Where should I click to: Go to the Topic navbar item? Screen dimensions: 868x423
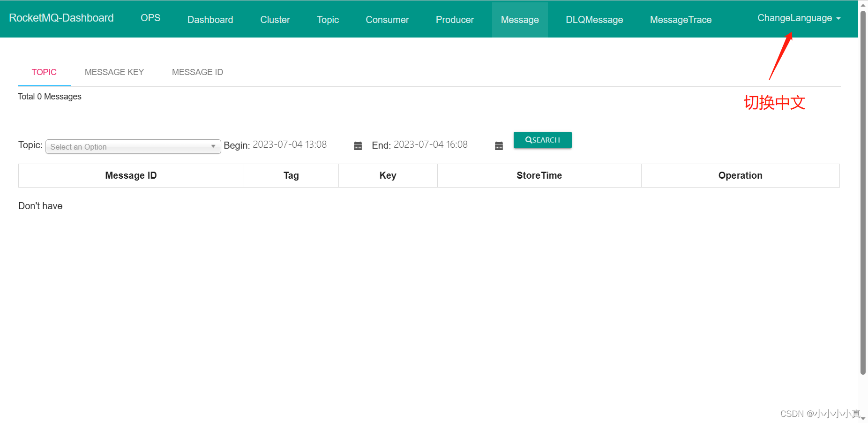[x=328, y=20]
